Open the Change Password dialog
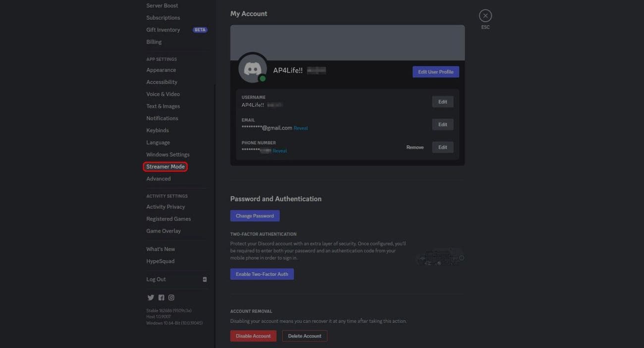This screenshot has height=348, width=644. (x=255, y=215)
